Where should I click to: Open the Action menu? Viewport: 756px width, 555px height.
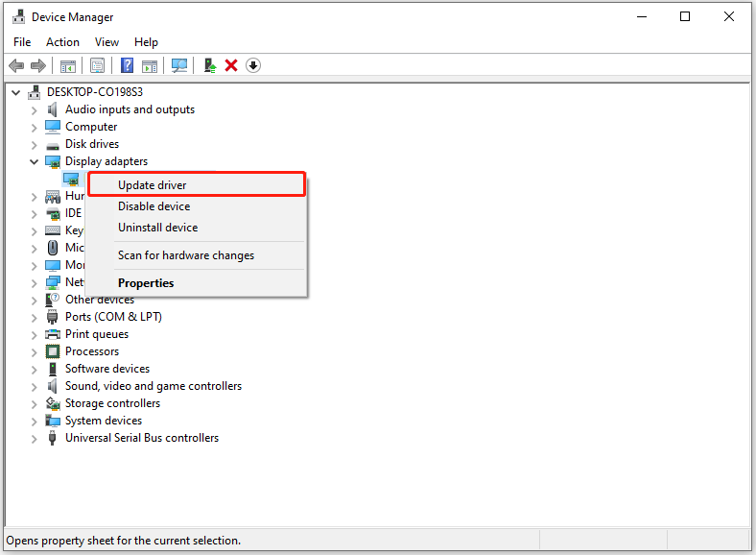(x=62, y=42)
